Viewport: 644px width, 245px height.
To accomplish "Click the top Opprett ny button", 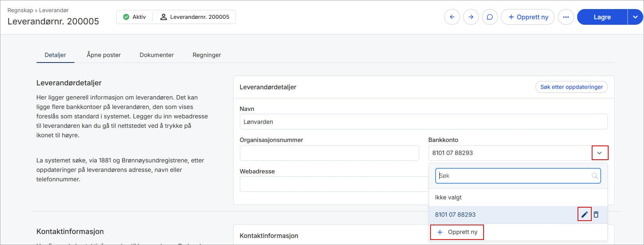I will pyautogui.click(x=528, y=17).
